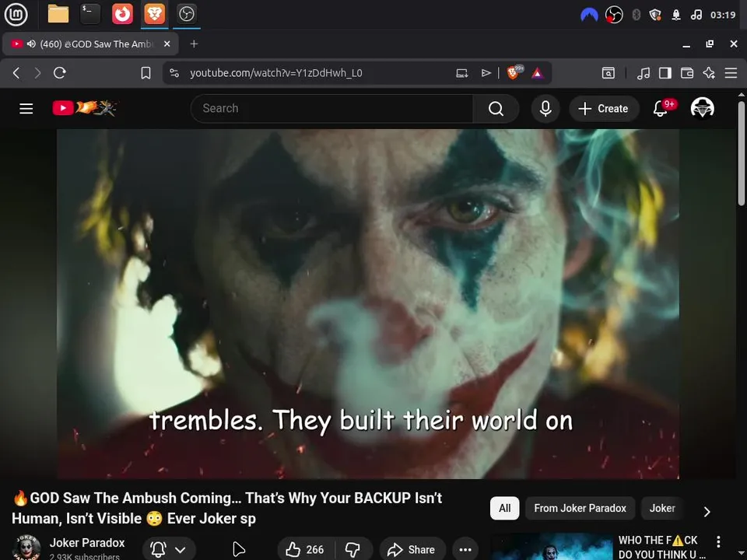
Task: Open the Linux Mint start menu
Action: [16, 14]
